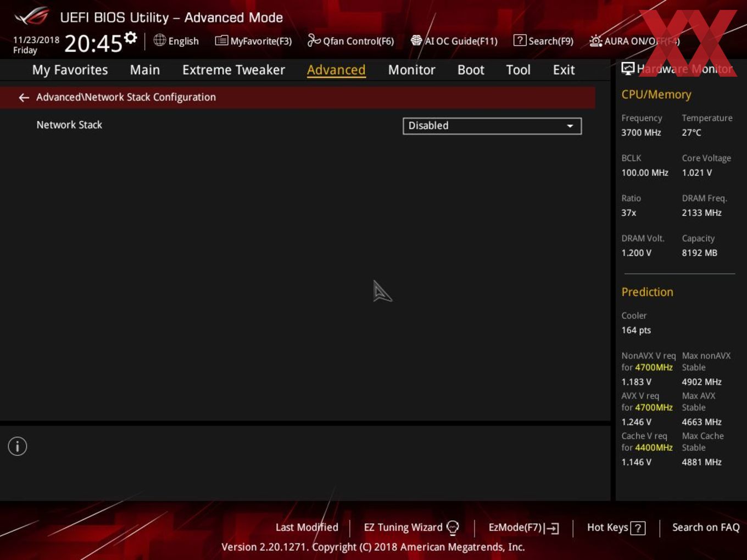The width and height of the screenshot is (747, 560).
Task: Click the 1.200 V DRAM voltage value
Action: (x=636, y=253)
